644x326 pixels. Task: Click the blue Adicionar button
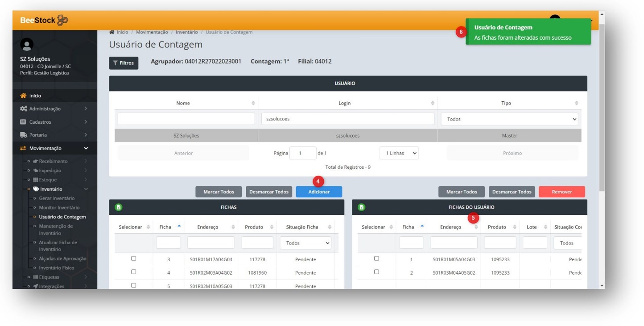pos(319,192)
